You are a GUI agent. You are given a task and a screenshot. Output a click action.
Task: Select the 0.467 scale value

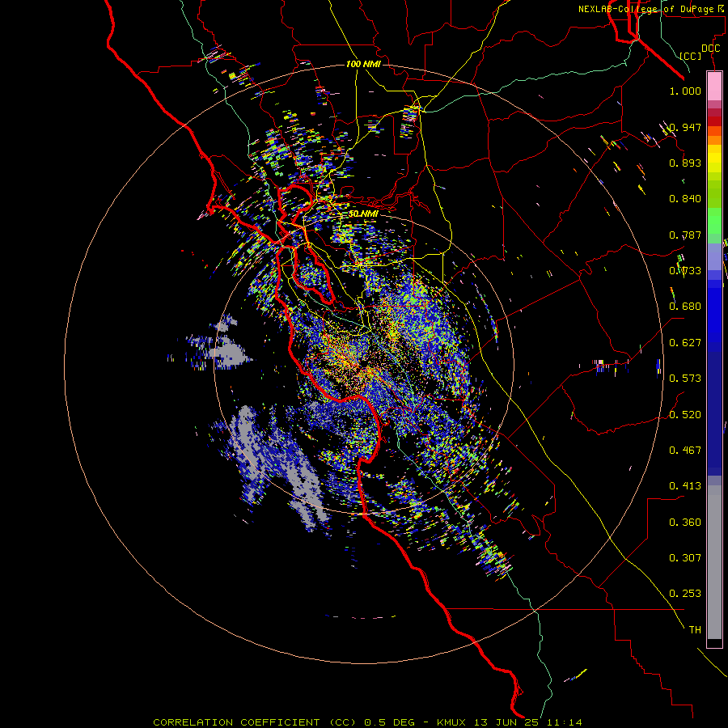[685, 451]
